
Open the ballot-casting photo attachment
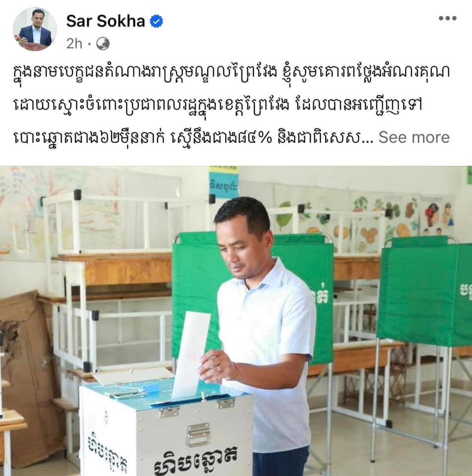pyautogui.click(x=236, y=321)
